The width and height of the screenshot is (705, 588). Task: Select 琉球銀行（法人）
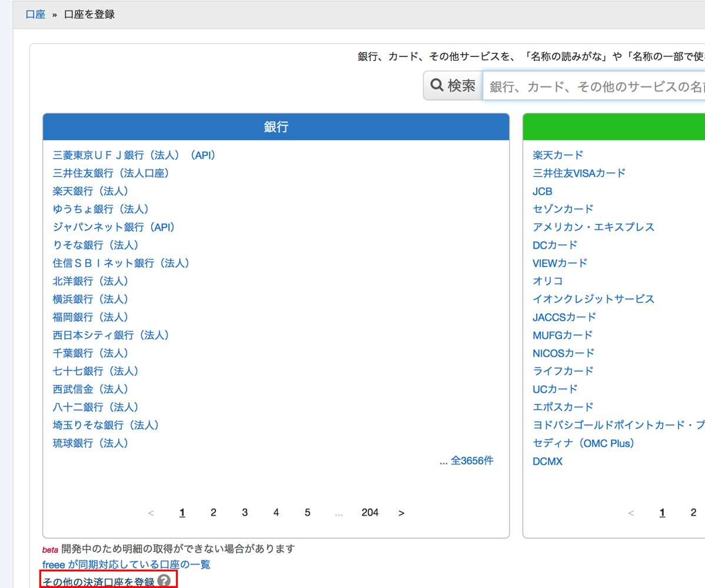(91, 443)
